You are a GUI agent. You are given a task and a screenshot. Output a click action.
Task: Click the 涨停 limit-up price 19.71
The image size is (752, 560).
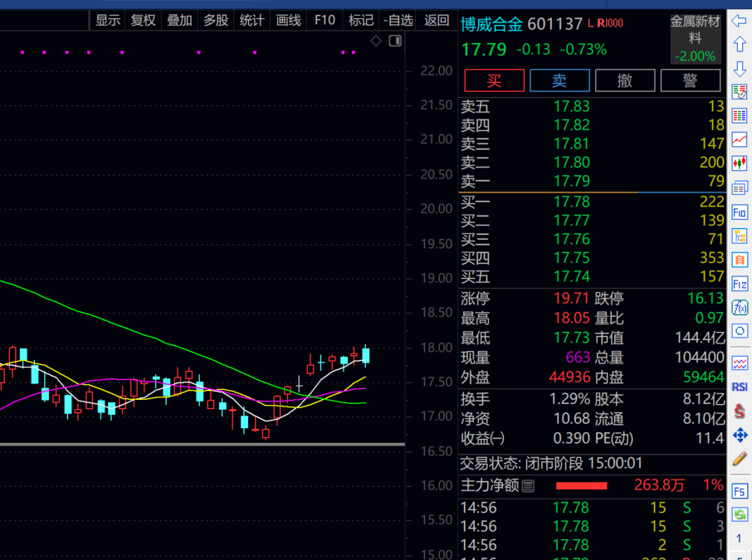pyautogui.click(x=571, y=298)
